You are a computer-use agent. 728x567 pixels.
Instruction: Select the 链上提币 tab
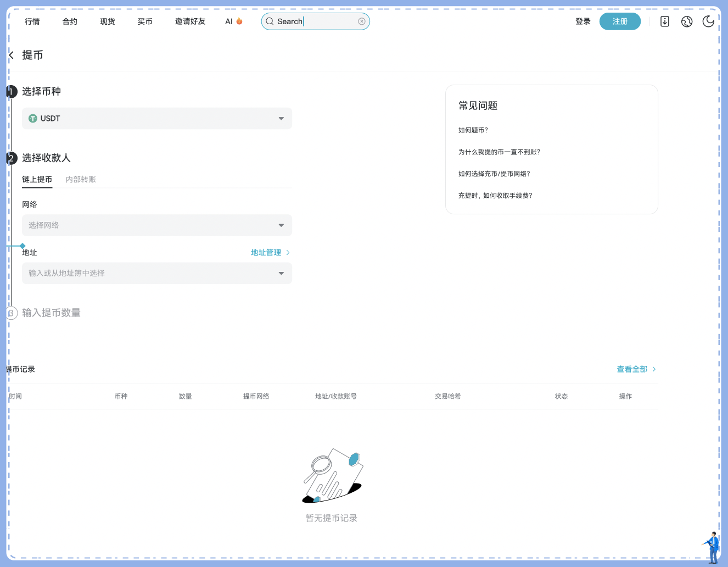click(x=37, y=180)
